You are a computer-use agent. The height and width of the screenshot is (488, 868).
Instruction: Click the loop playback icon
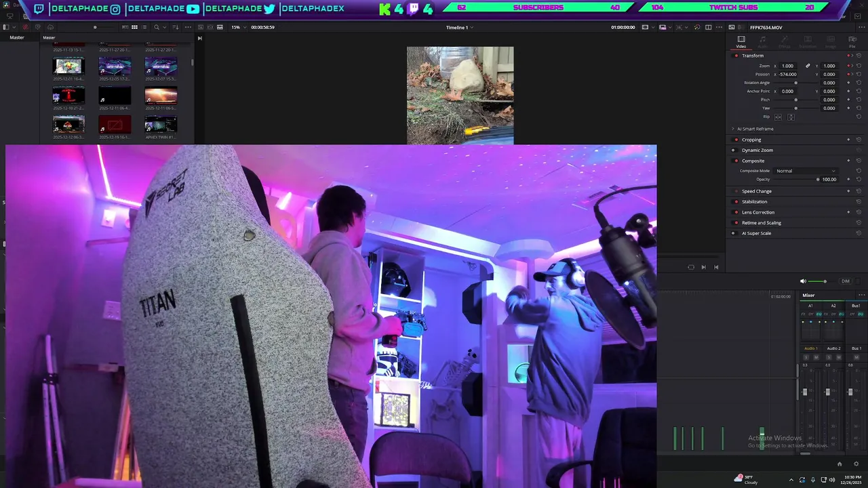coord(691,267)
